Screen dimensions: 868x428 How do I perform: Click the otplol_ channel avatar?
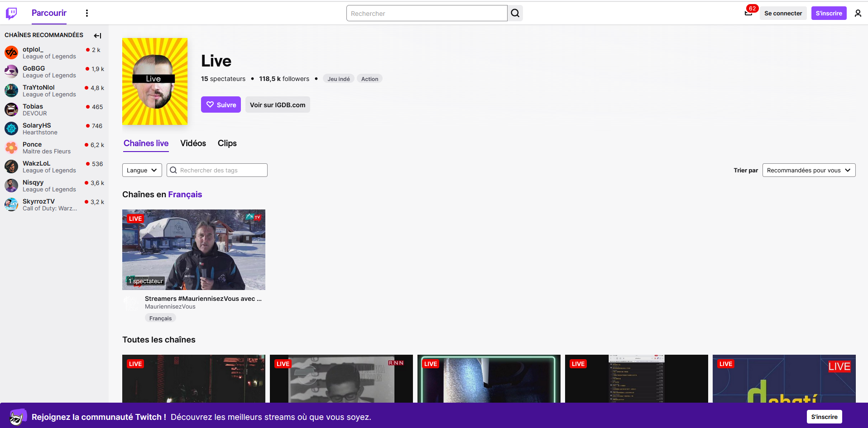click(11, 52)
